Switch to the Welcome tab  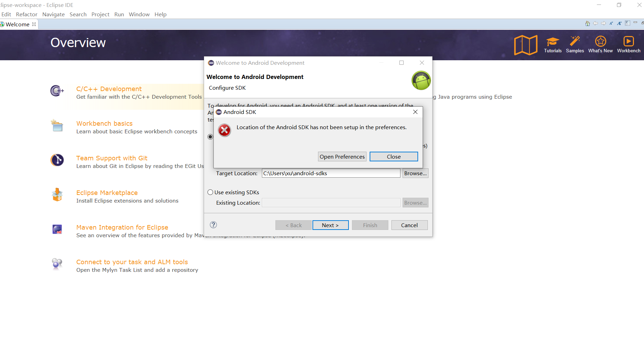[x=17, y=24]
